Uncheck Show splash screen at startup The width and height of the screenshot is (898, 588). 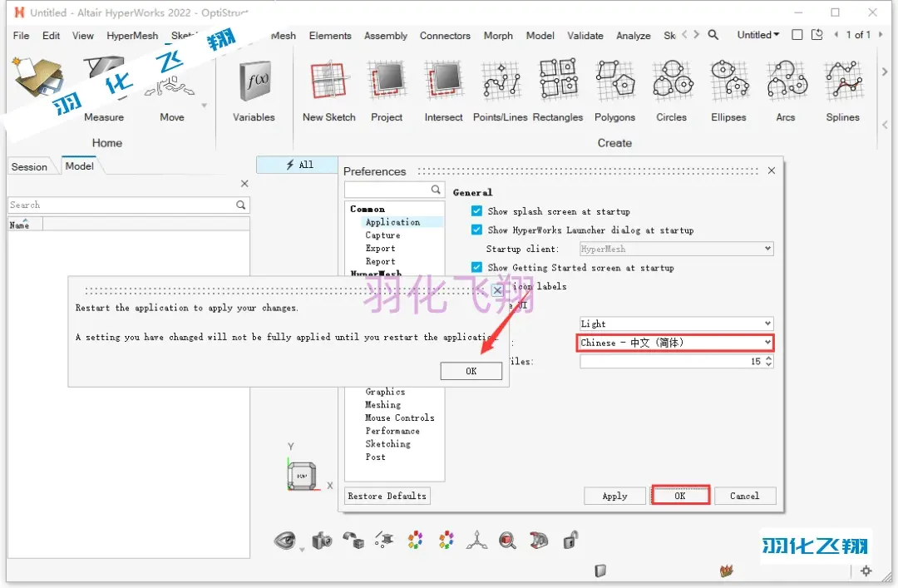pos(476,211)
